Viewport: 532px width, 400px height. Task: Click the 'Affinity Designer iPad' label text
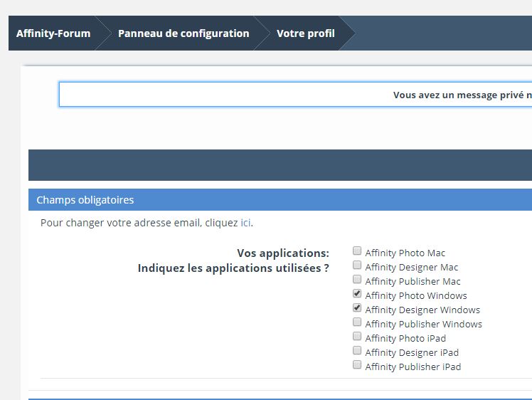412,353
